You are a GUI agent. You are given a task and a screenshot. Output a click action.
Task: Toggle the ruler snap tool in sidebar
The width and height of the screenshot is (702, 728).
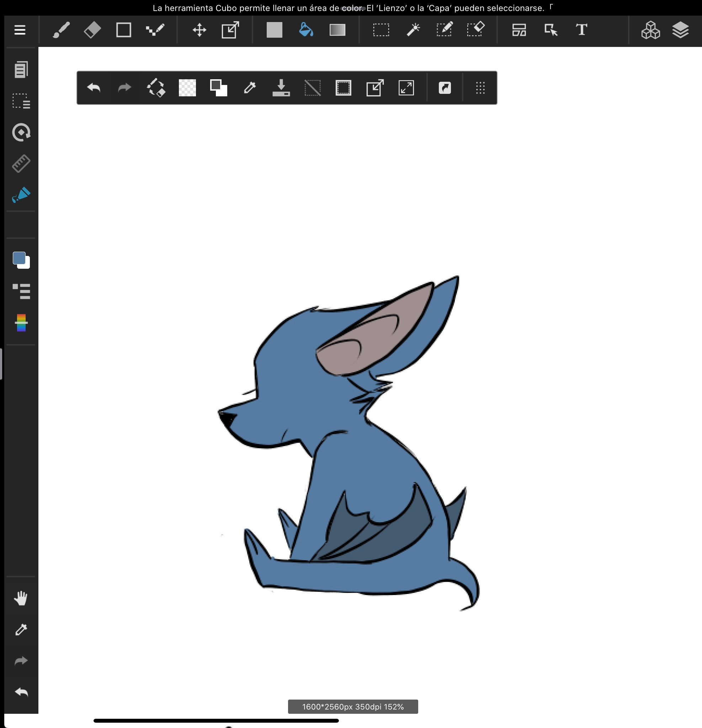[x=21, y=164]
